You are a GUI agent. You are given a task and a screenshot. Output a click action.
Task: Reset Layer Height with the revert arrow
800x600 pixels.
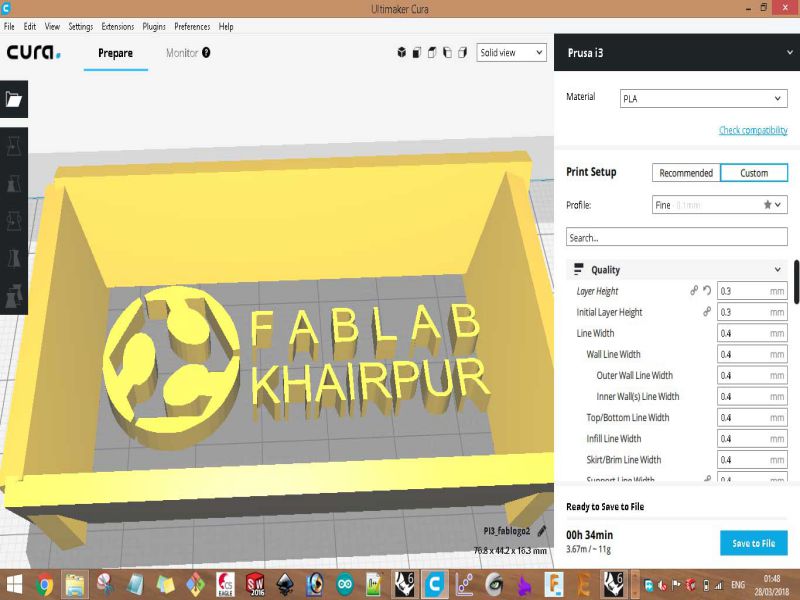(x=707, y=291)
